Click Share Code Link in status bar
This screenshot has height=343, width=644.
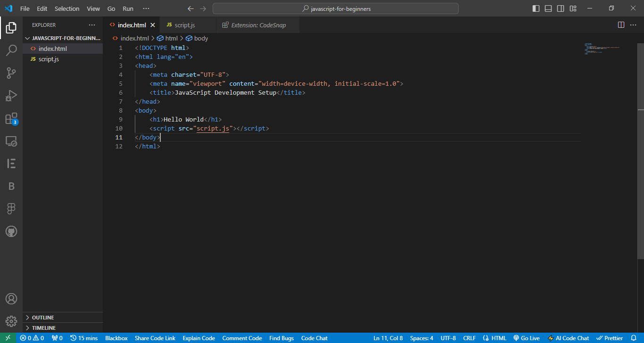pyautogui.click(x=155, y=338)
